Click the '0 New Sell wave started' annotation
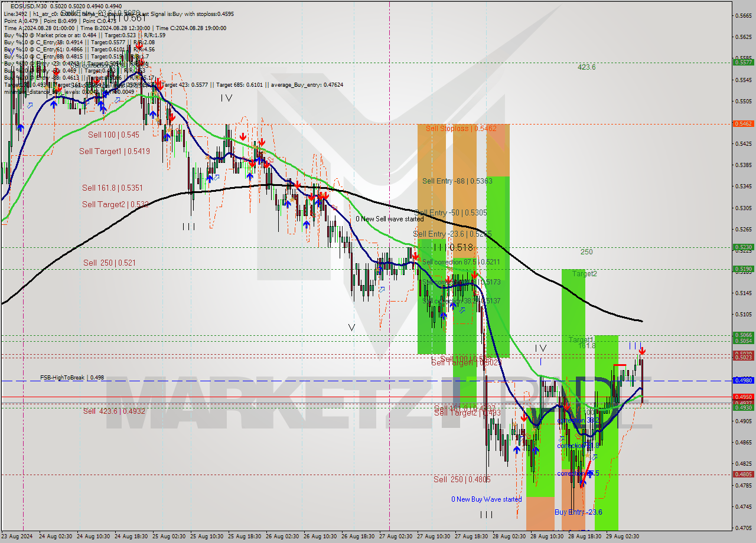The width and height of the screenshot is (756, 543). (x=389, y=219)
